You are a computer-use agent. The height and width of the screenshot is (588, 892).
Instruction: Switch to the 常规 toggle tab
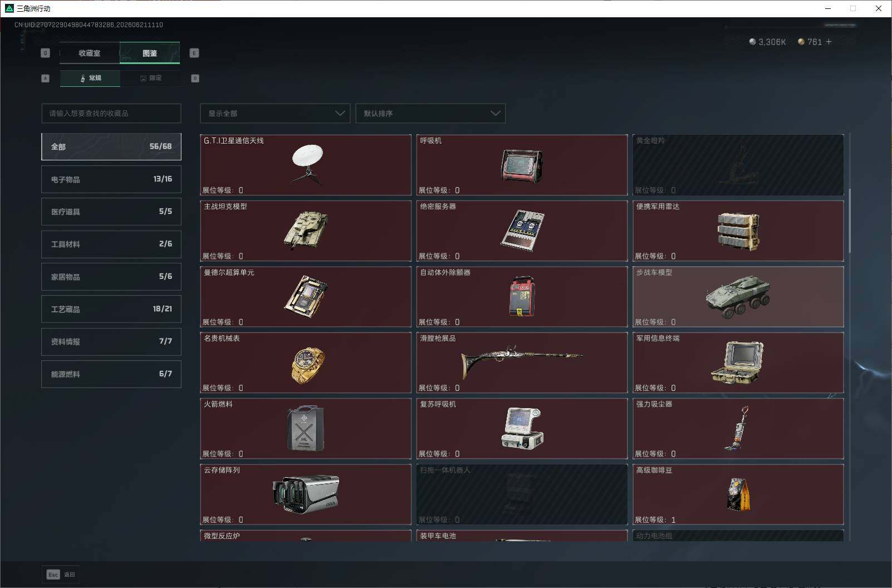(x=90, y=78)
